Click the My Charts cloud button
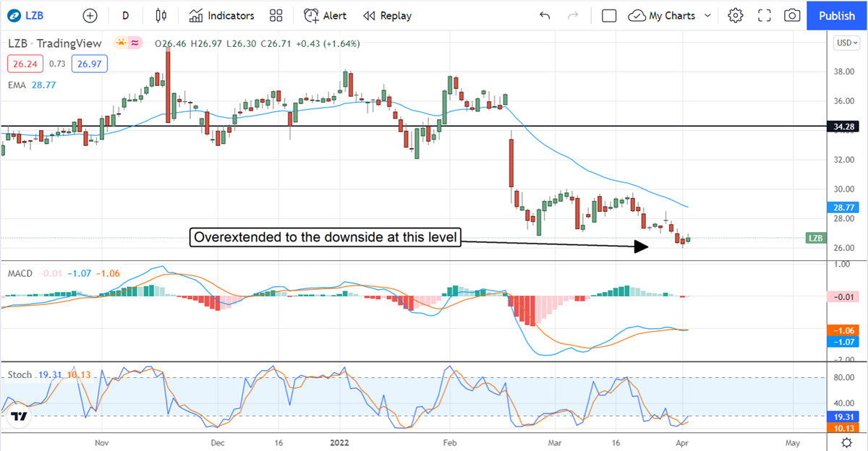The image size is (868, 451). 662,15
